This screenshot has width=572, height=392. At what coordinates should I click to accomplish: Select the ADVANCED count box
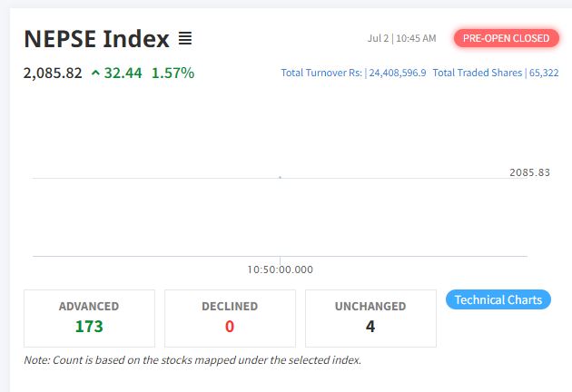click(x=89, y=318)
